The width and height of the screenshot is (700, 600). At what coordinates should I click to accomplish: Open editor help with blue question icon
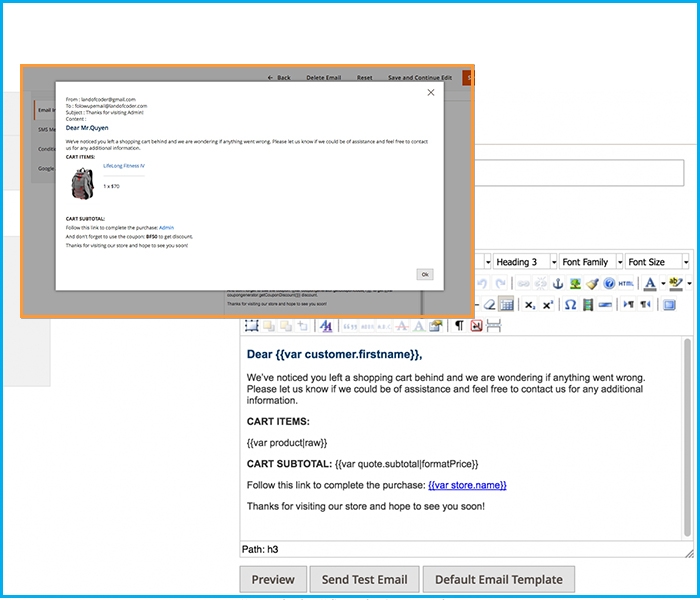point(609,283)
